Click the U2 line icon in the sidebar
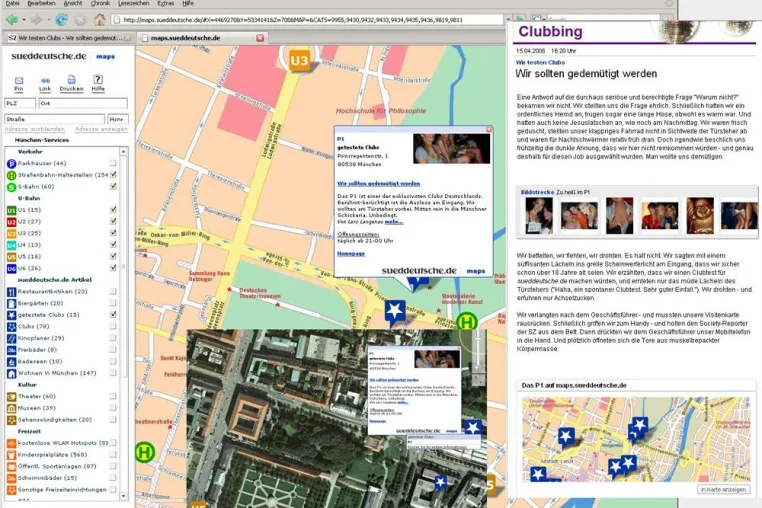 [x=12, y=222]
